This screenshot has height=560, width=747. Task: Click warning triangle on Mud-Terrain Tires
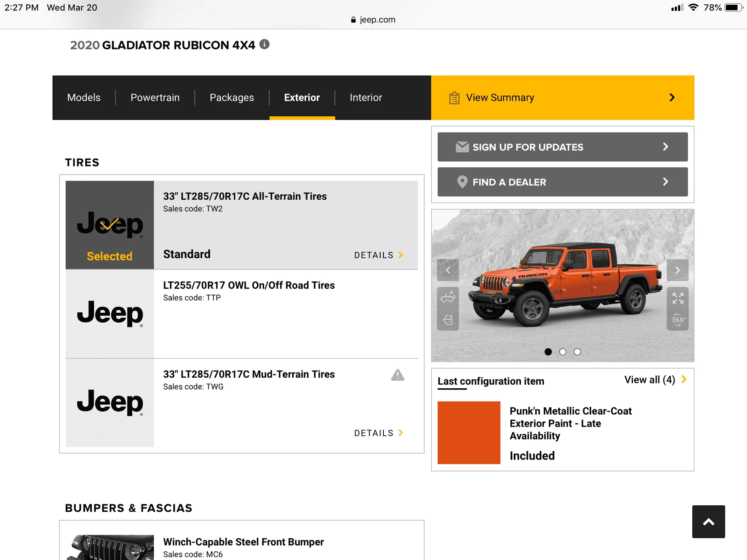point(397,375)
